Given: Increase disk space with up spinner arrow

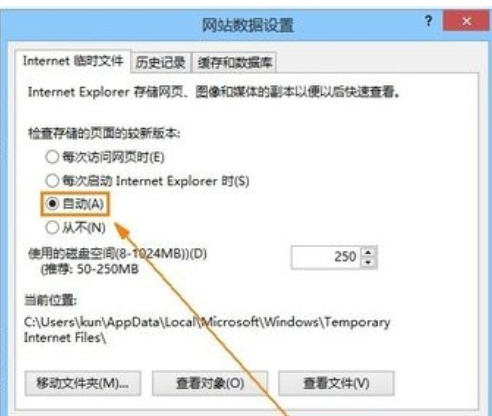Looking at the screenshot, I should click(x=368, y=252).
